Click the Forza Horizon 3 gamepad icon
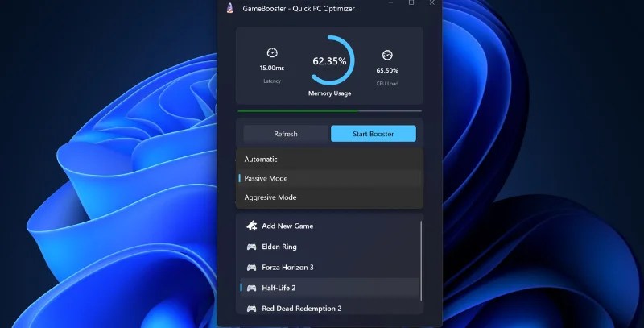 tap(251, 268)
